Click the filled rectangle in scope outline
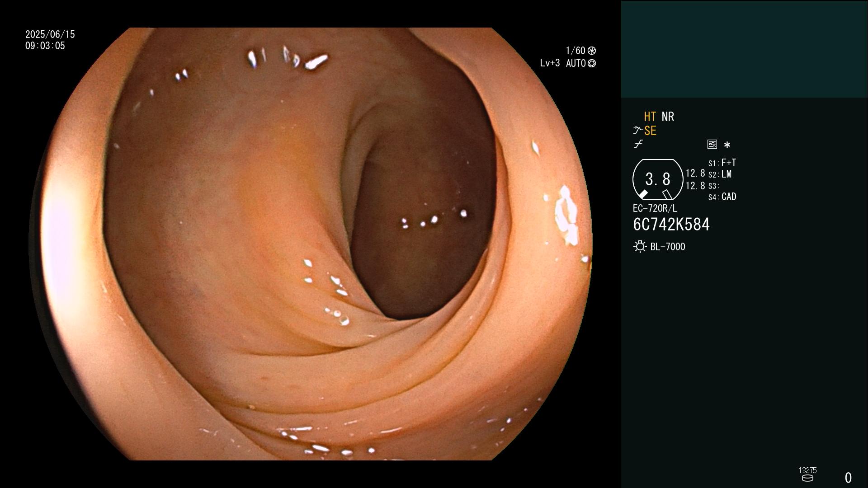 pyautogui.click(x=643, y=194)
